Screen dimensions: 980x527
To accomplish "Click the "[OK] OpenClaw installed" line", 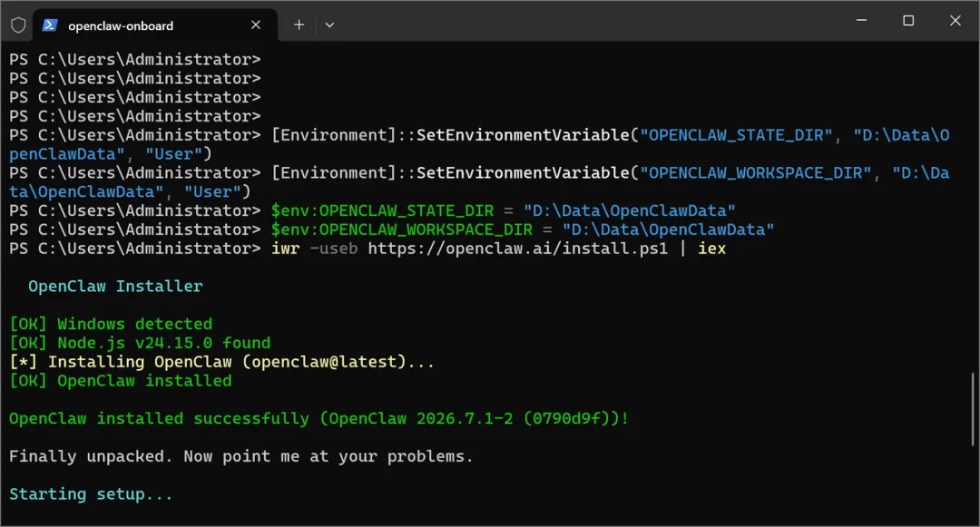I will pyautogui.click(x=121, y=381).
